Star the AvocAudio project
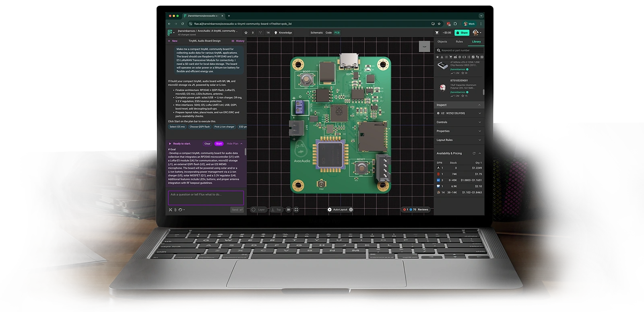This screenshot has width=644, height=312. pos(246,33)
